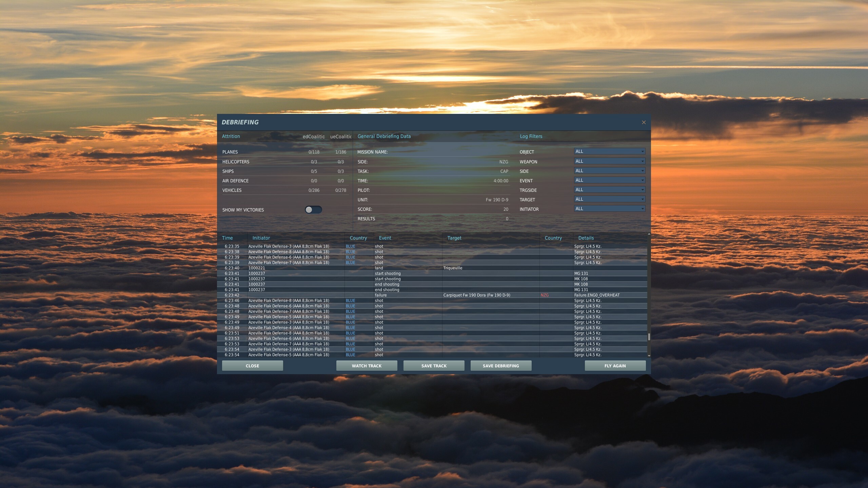Click the TIME value 4:00:00
Image resolution: width=868 pixels, height=488 pixels.
pos(501,181)
